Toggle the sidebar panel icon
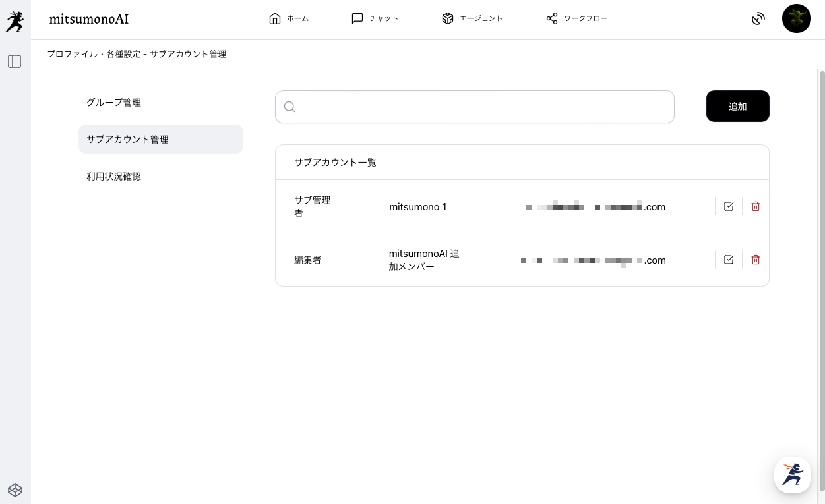The image size is (825, 504). [15, 61]
